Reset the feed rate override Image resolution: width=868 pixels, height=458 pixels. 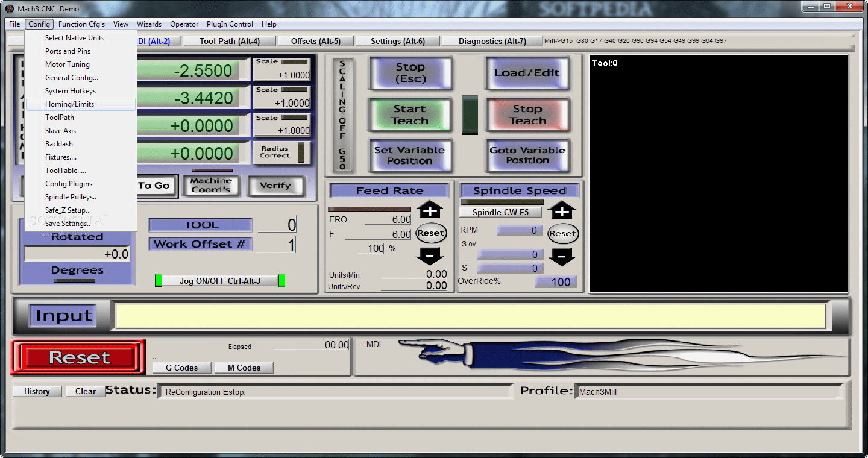tap(430, 233)
